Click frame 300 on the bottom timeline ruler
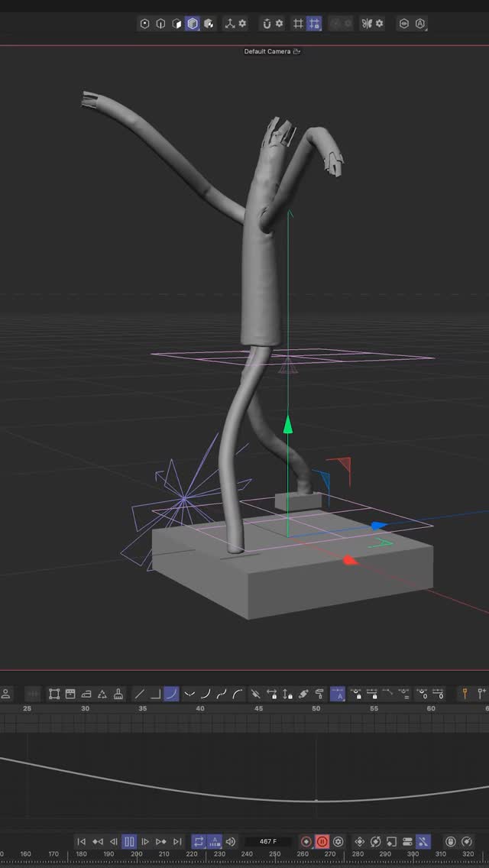The height and width of the screenshot is (868, 489). pyautogui.click(x=413, y=854)
